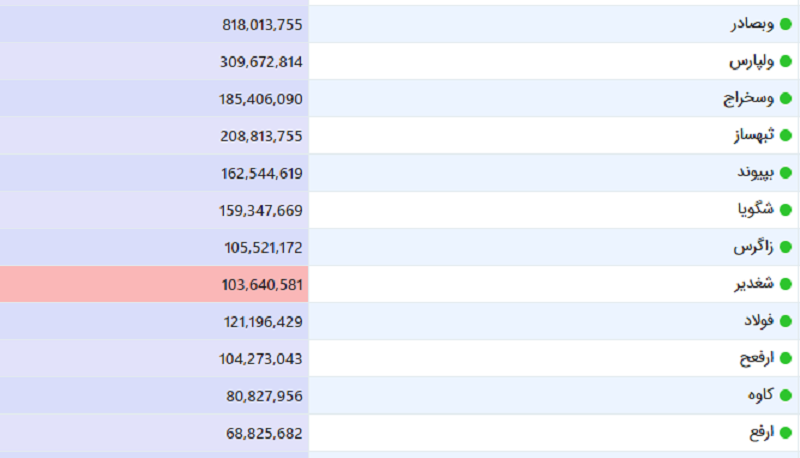This screenshot has height=458, width=800.
Task: Click the value 185,406,090
Action: point(261,99)
